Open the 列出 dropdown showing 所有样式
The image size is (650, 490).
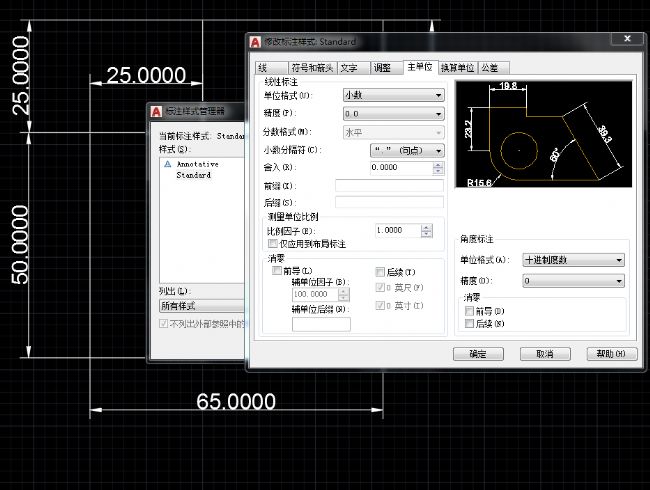202,306
